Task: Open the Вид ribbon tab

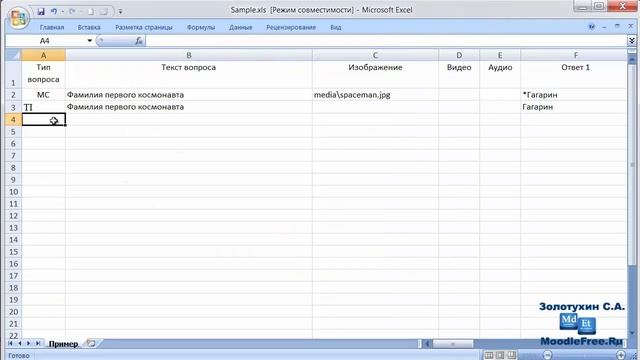Action: coord(336,27)
